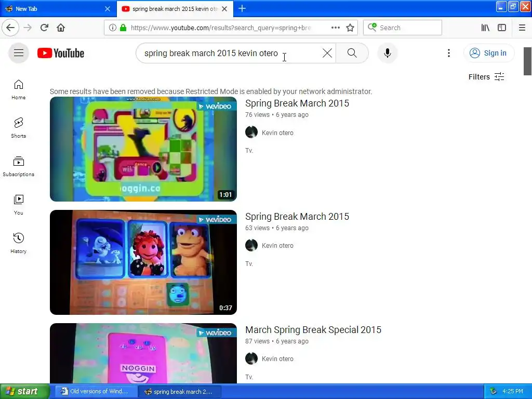Open page actions three-dot menu in address bar
This screenshot has width=532, height=399.
[335, 28]
